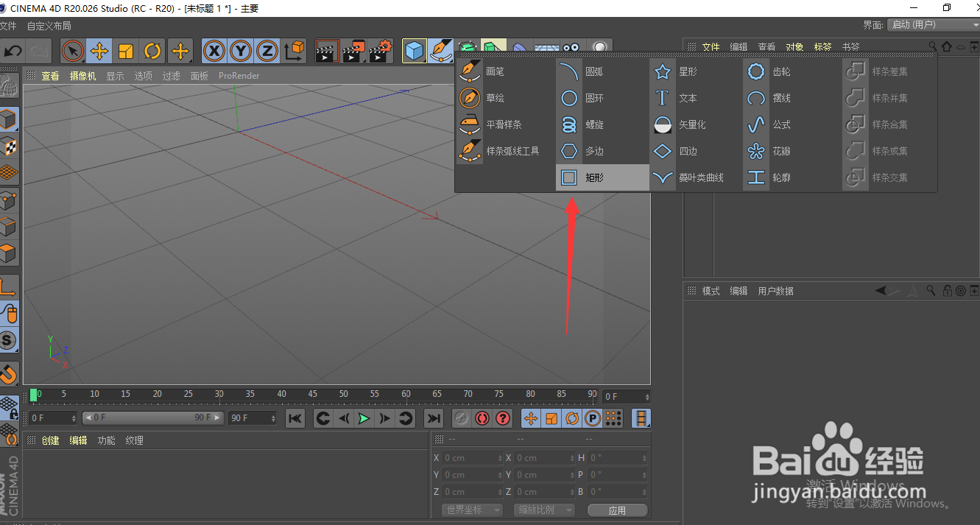Open the 查看 viewport menu
This screenshot has width=980, height=525.
(x=50, y=76)
